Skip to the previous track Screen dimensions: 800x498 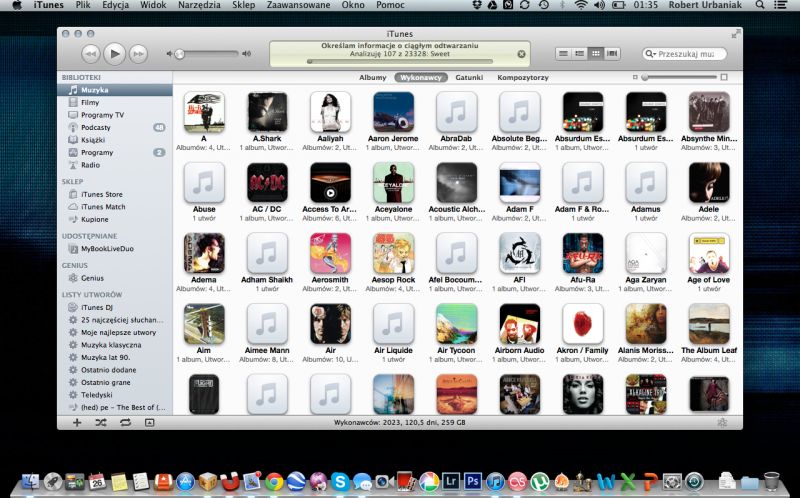90,54
